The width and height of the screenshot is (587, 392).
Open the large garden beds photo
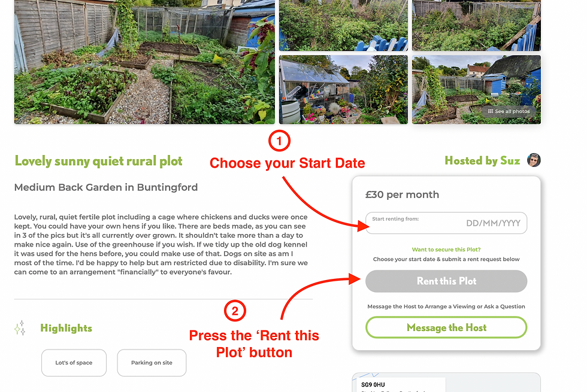[144, 62]
